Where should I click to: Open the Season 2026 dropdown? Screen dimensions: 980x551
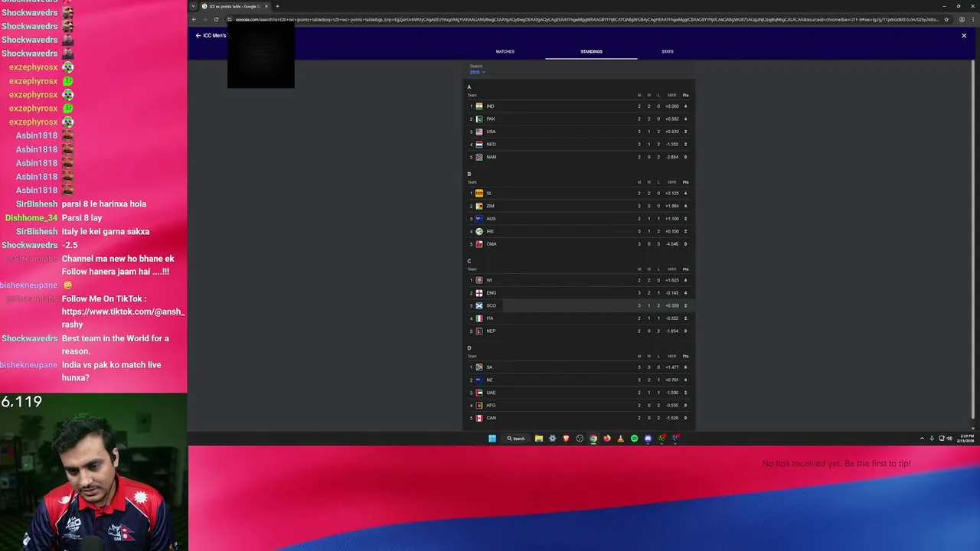tap(477, 72)
